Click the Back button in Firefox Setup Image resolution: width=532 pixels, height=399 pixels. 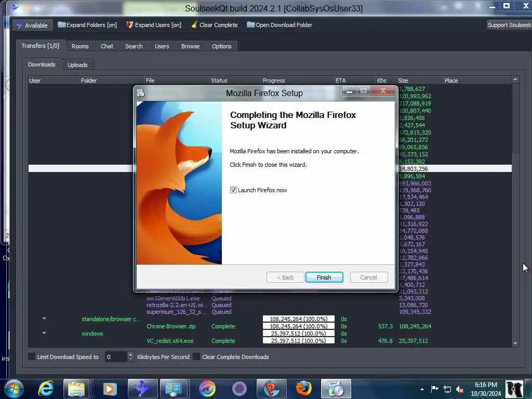click(x=285, y=277)
